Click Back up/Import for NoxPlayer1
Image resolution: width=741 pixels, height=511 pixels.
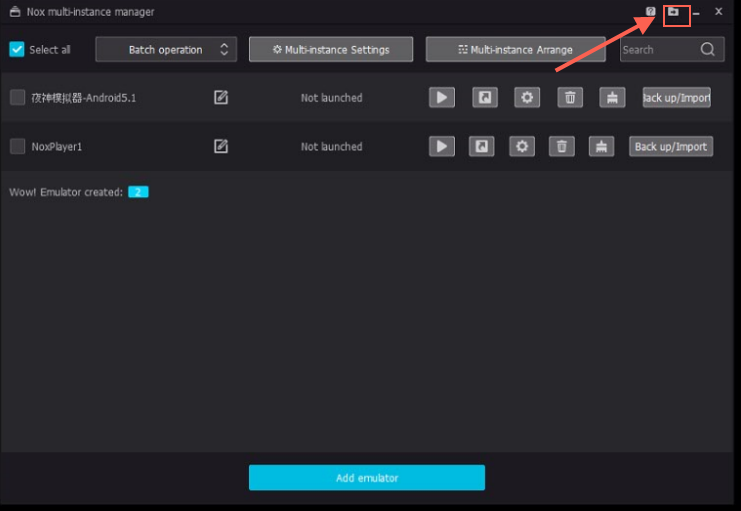click(671, 146)
